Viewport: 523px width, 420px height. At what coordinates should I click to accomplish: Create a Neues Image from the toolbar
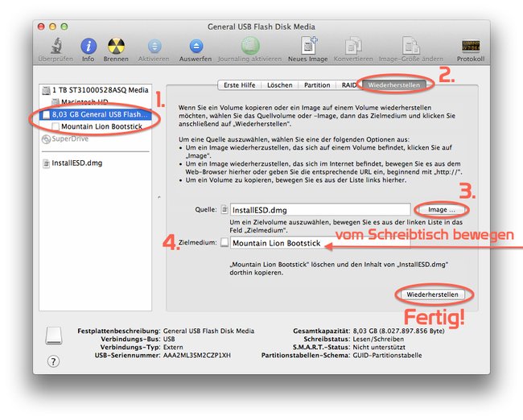pyautogui.click(x=308, y=45)
